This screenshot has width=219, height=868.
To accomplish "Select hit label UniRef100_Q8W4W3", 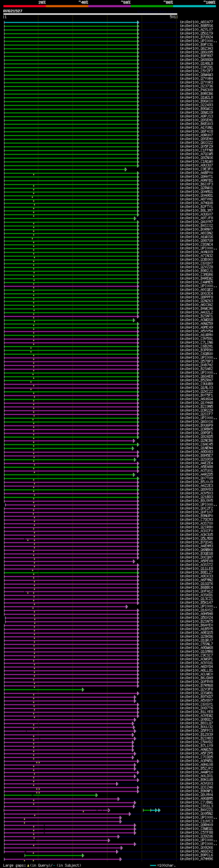I will [196, 75].
